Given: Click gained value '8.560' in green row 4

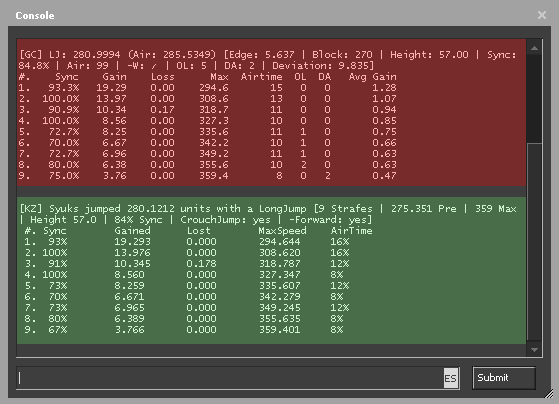Looking at the screenshot, I should pyautogui.click(x=129, y=275).
